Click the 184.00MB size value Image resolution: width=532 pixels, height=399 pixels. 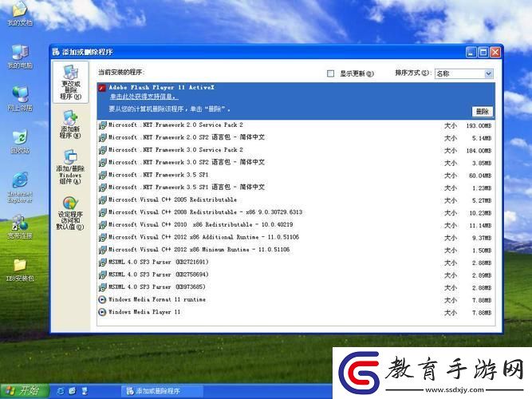pos(479,151)
